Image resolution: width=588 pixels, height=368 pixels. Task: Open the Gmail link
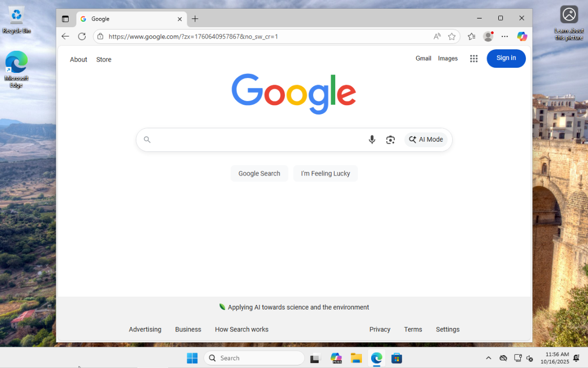pyautogui.click(x=423, y=59)
